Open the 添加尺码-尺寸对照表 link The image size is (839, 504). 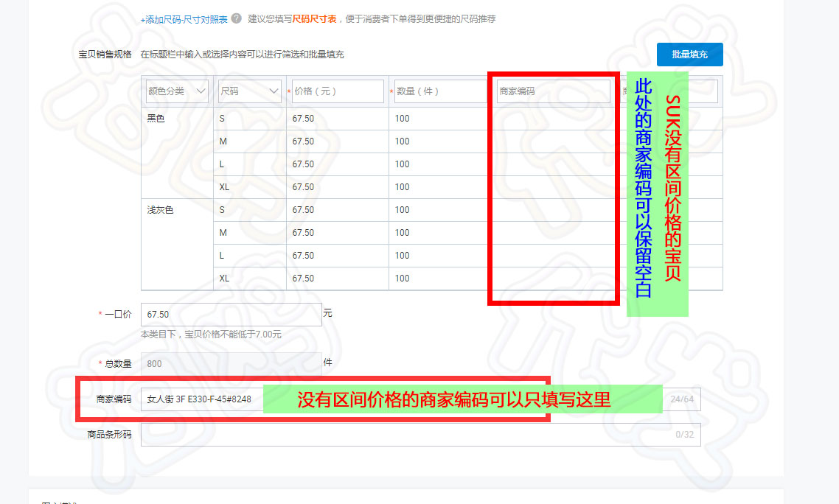(184, 19)
